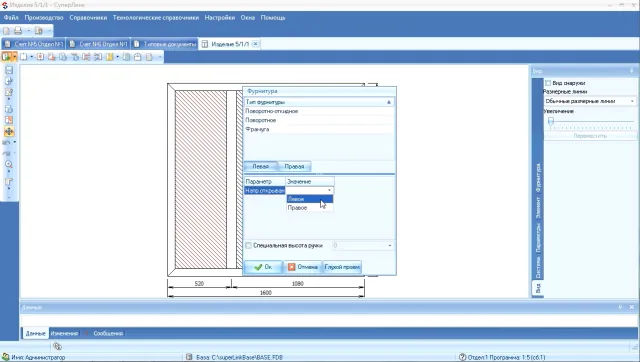Pin the Вид side panel

point(631,71)
